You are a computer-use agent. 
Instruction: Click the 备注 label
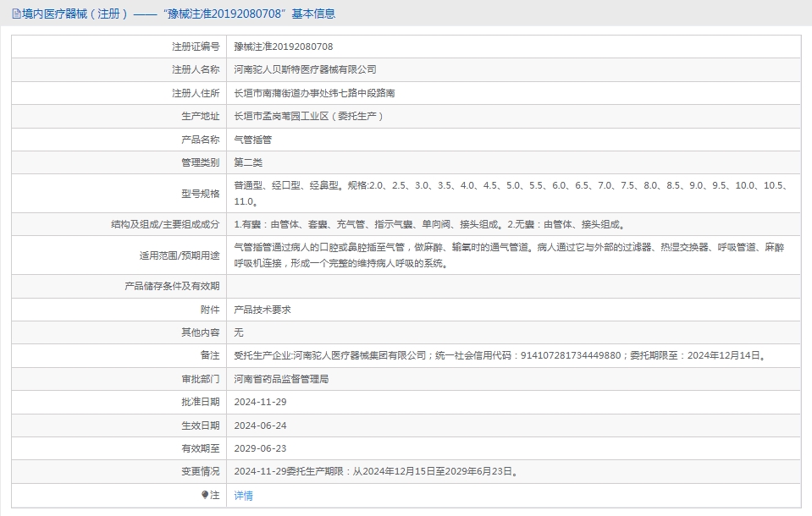[x=210, y=355]
